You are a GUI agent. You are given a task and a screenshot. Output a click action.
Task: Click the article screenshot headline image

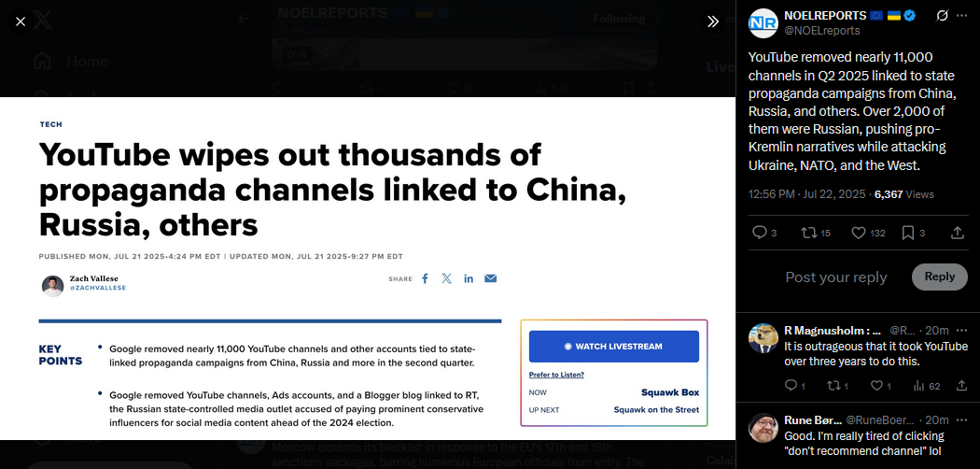tap(368, 268)
